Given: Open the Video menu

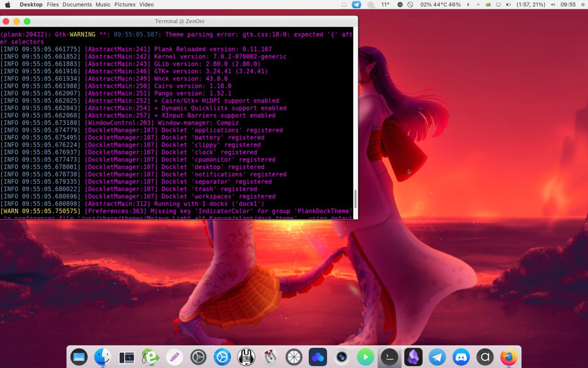Looking at the screenshot, I should [x=147, y=4].
